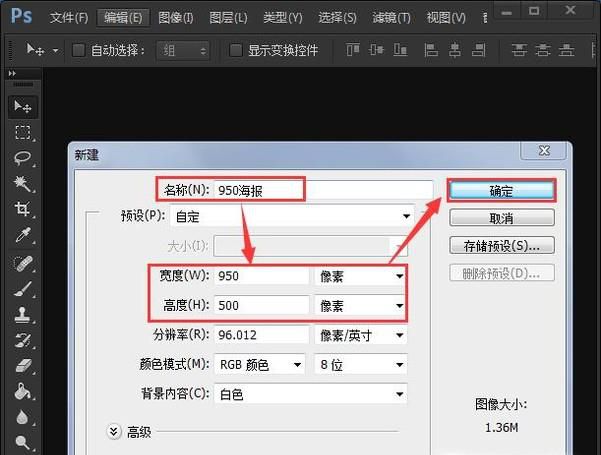Open the 视图(V) menu
This screenshot has width=601, height=455.
click(446, 18)
